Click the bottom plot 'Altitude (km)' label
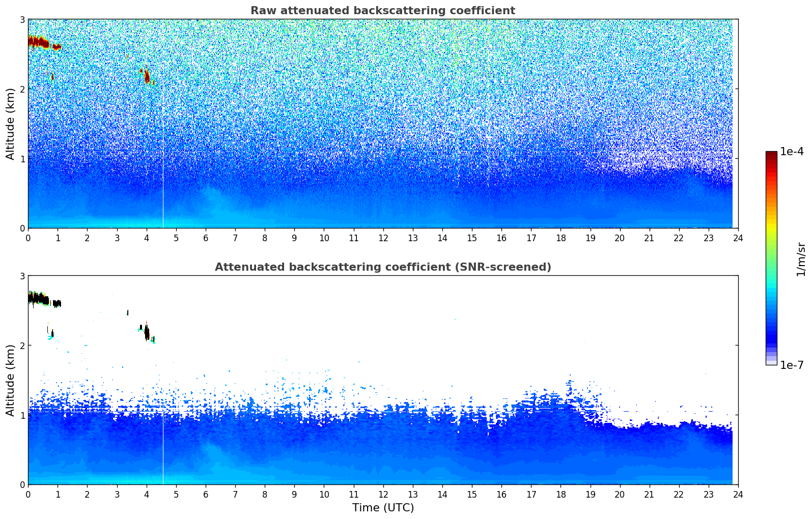The height and width of the screenshot is (519, 812). pos(10,380)
